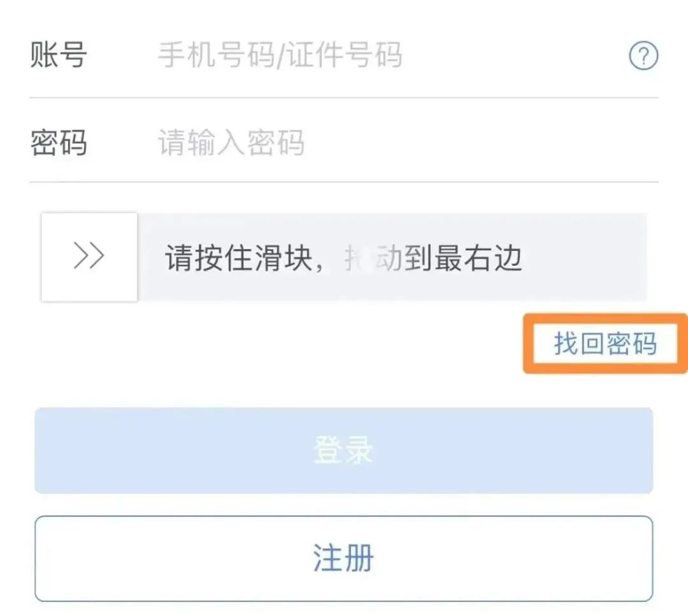The image size is (688, 616).
Task: Tap the 登录 button
Action: [344, 450]
